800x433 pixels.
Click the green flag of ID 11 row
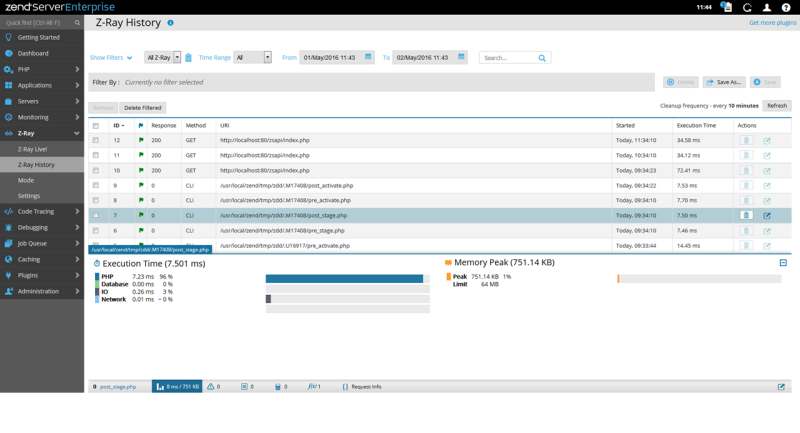click(141, 155)
